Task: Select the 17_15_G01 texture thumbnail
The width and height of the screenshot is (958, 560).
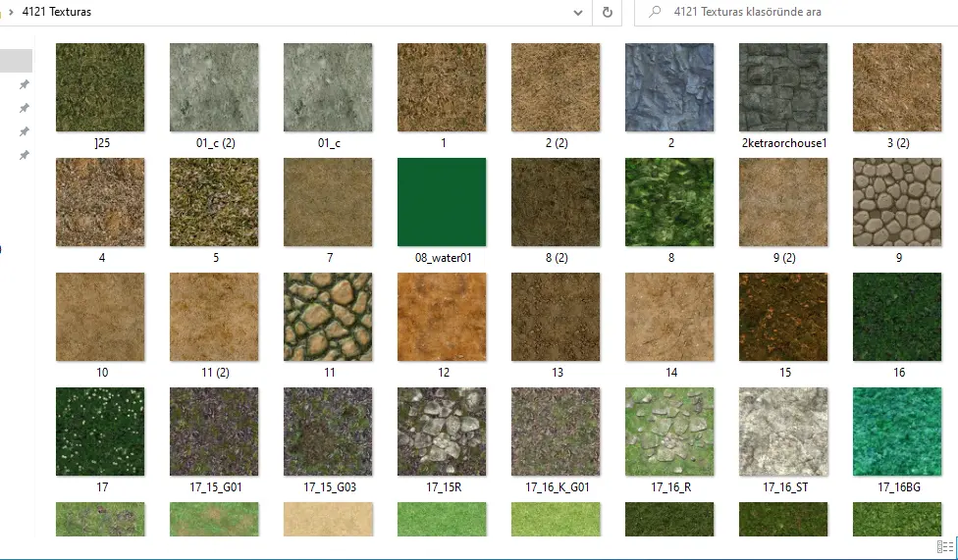Action: (x=214, y=432)
